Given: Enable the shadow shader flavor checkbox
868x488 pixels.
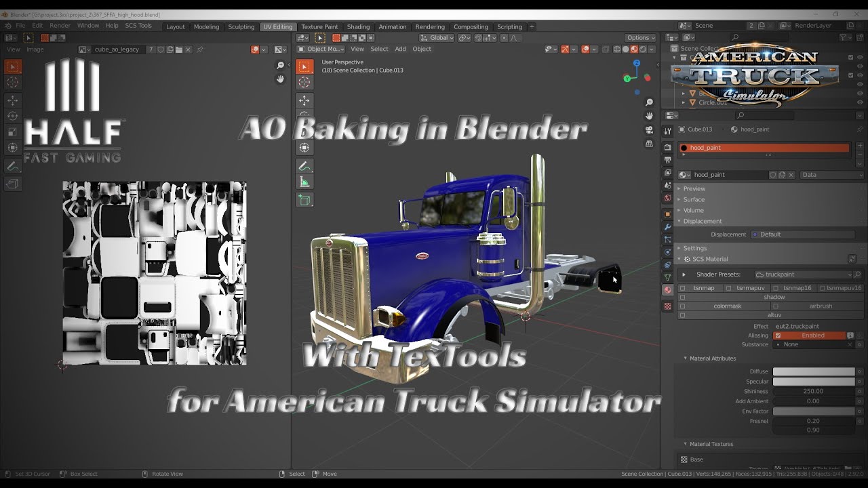Looking at the screenshot, I should (x=683, y=297).
